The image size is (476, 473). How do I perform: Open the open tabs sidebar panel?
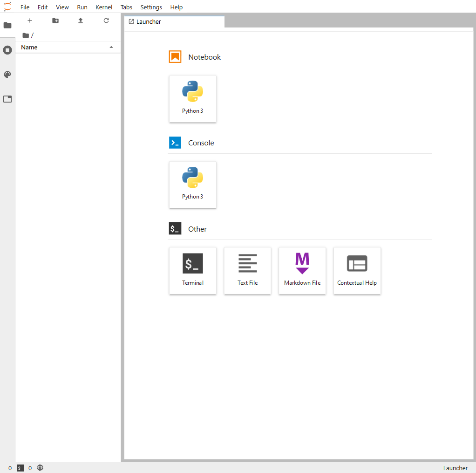tap(7, 99)
